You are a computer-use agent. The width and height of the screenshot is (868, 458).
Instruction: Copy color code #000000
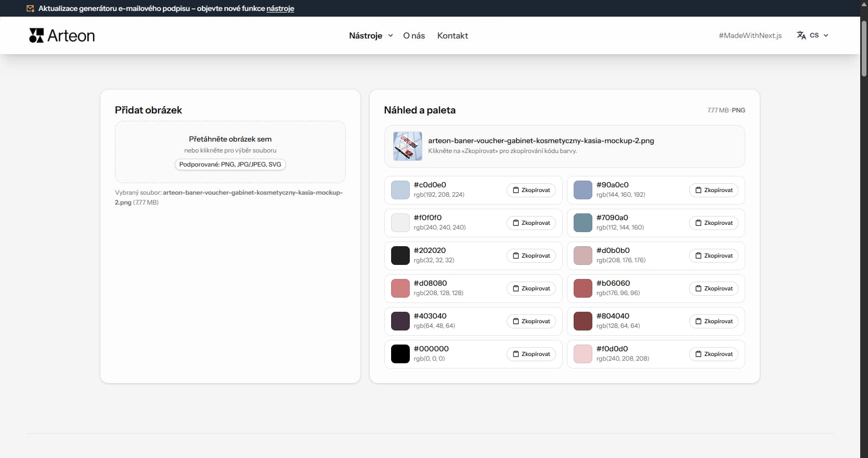point(531,354)
